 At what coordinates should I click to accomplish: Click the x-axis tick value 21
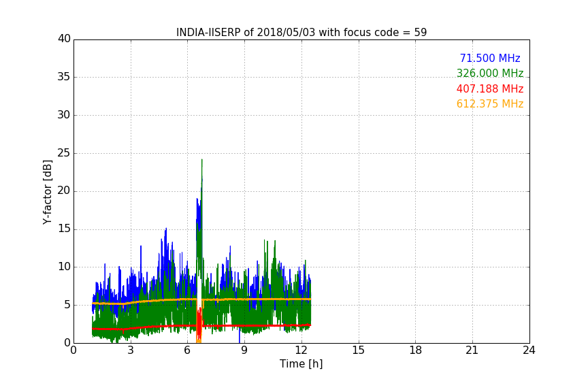(472, 350)
